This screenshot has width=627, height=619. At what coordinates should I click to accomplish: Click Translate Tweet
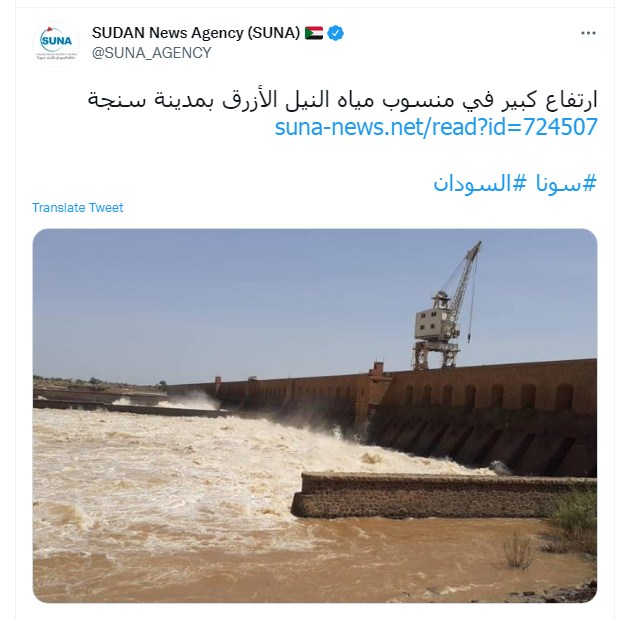click(78, 208)
